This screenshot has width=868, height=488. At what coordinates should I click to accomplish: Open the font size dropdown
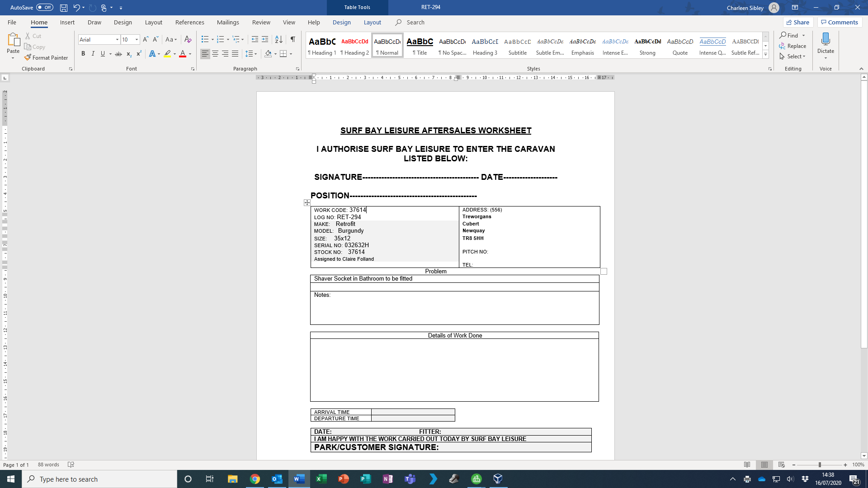137,40
